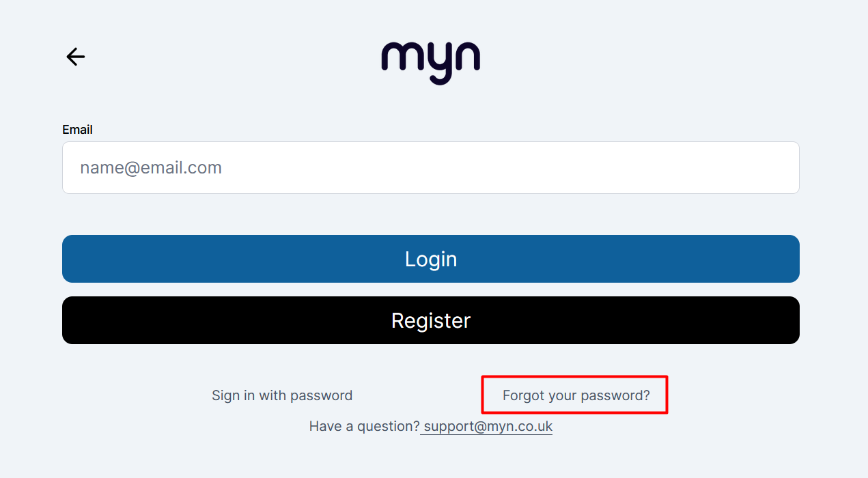Click the myn logo
The width and height of the screenshot is (868, 478).
[x=430, y=63]
